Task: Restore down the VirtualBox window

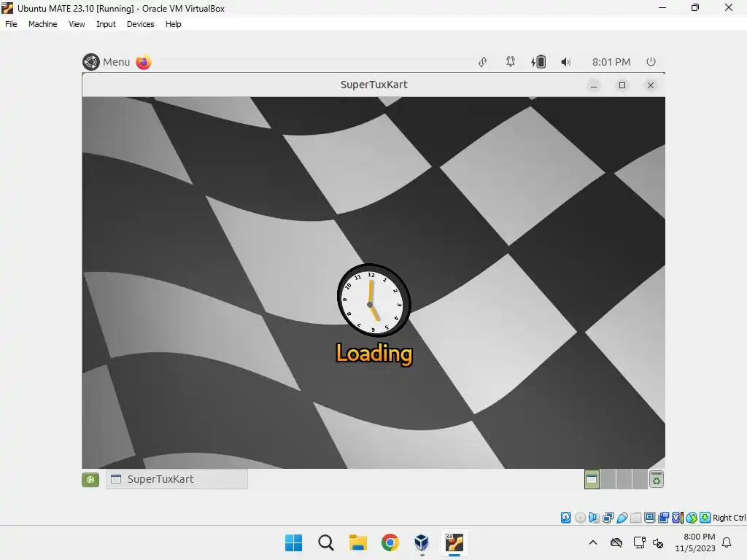Action: point(695,7)
